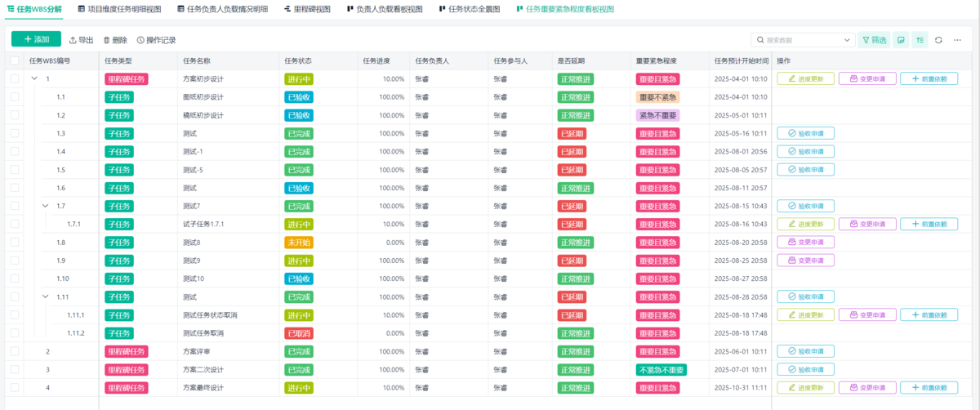
Task: Open the three-dots more options menu
Action: tap(957, 39)
